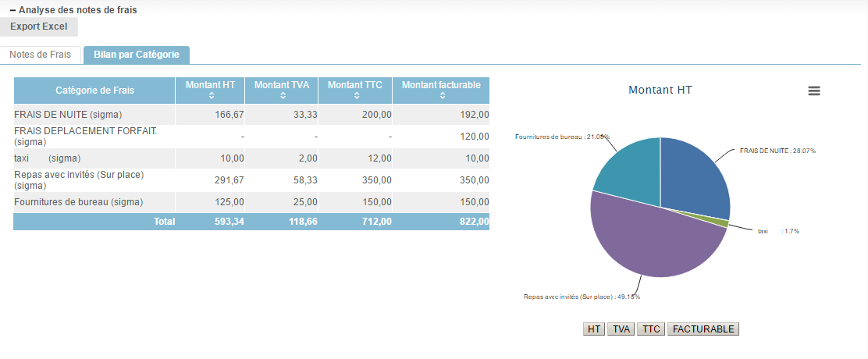
Task: Select the Bilan par Catégorie tab
Action: tap(137, 55)
